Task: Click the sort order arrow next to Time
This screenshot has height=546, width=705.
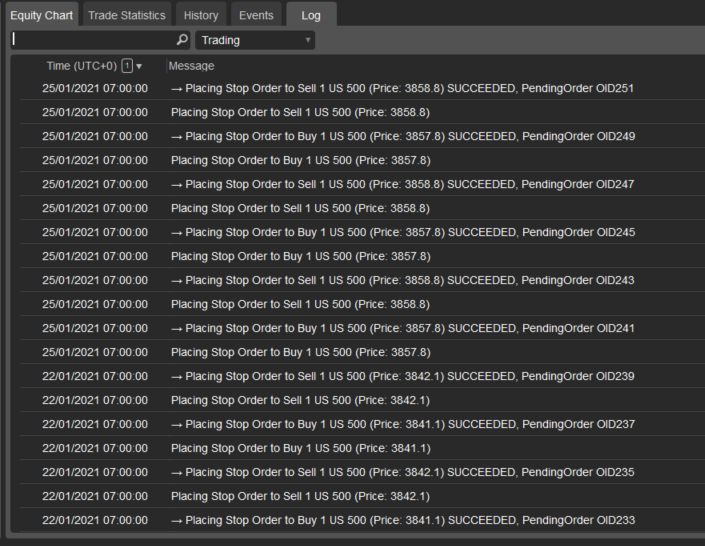Action: click(139, 67)
